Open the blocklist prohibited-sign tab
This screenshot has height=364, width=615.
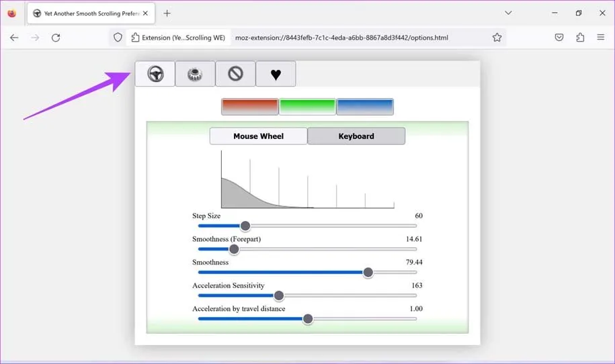click(235, 74)
